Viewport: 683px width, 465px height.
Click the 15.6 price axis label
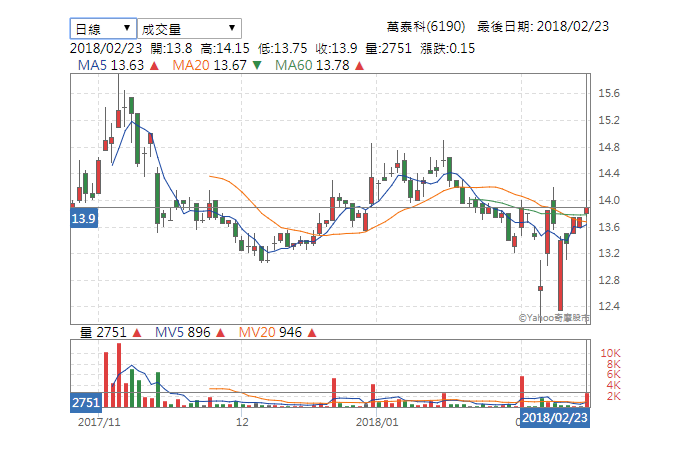tap(609, 93)
